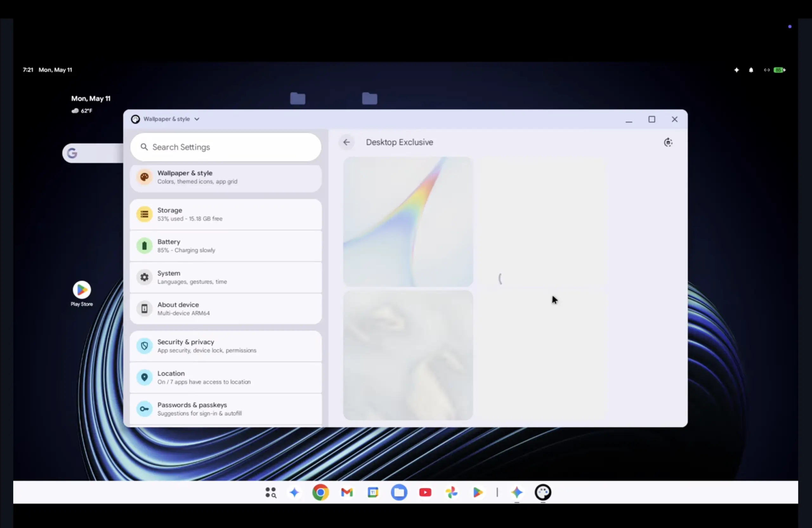Click the Security & privacy shield icon
Viewport: 812px width, 528px height.
click(x=144, y=346)
